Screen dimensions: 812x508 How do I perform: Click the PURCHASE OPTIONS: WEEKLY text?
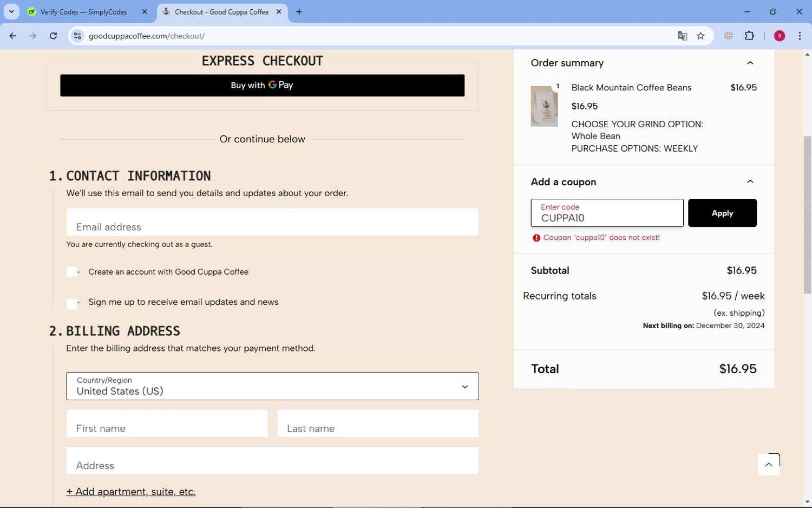point(634,148)
